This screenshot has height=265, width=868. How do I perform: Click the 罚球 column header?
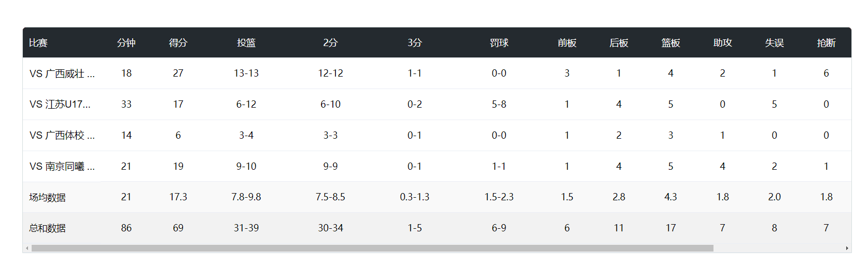point(499,43)
